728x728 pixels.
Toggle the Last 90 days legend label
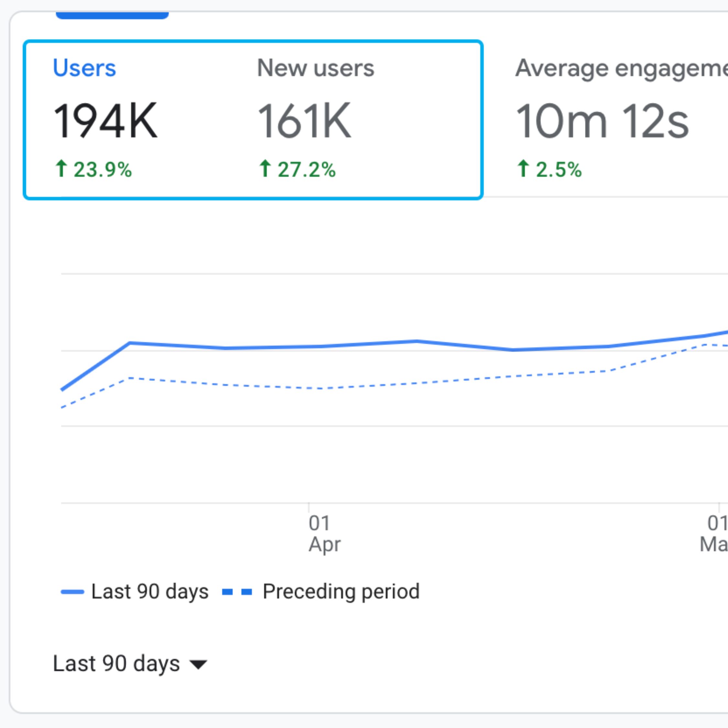[149, 591]
